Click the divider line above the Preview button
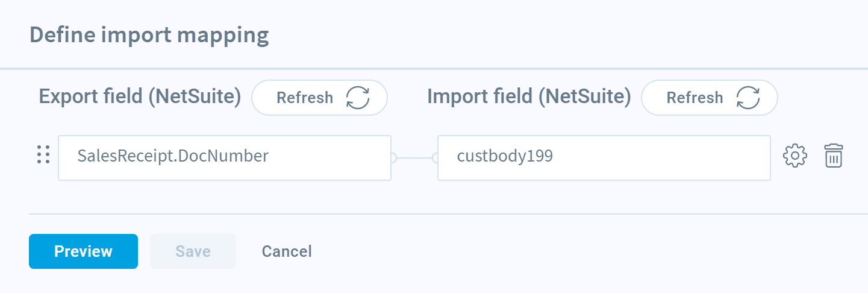 (448, 214)
